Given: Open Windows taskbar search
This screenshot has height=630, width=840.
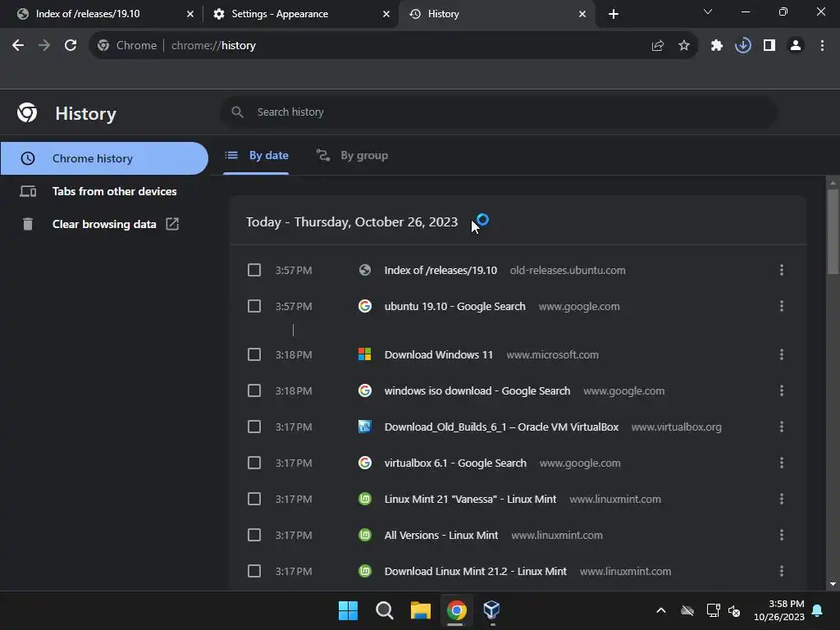Looking at the screenshot, I should coord(384,610).
